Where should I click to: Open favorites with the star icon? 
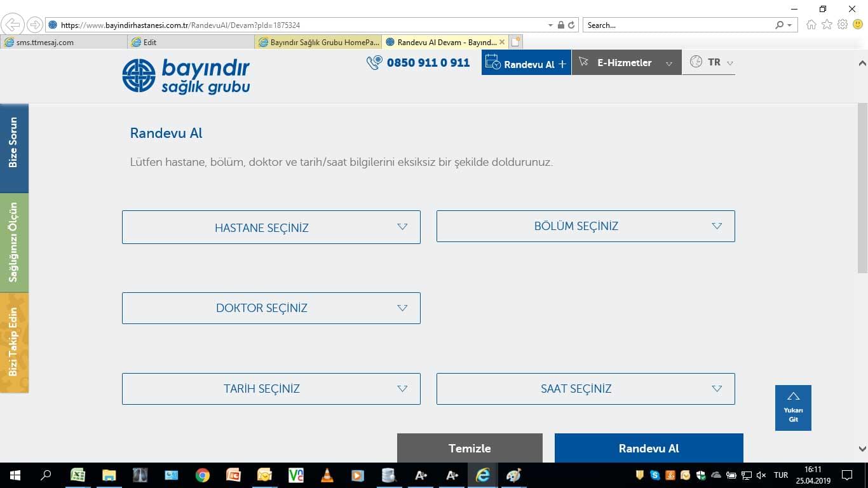(827, 25)
